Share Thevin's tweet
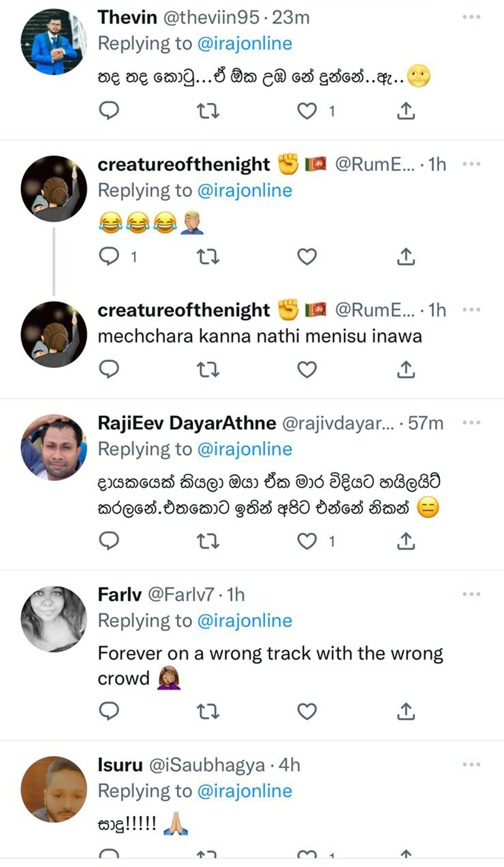The image size is (504, 867). pos(405,110)
